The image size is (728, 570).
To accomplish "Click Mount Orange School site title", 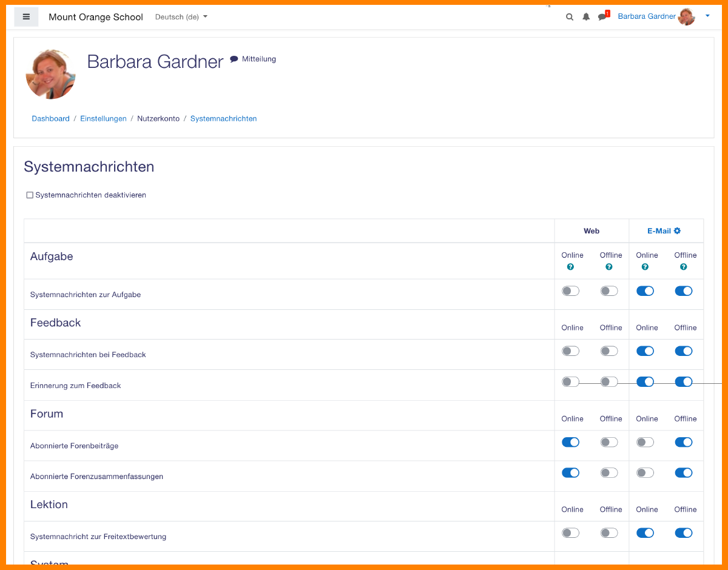I will (96, 17).
